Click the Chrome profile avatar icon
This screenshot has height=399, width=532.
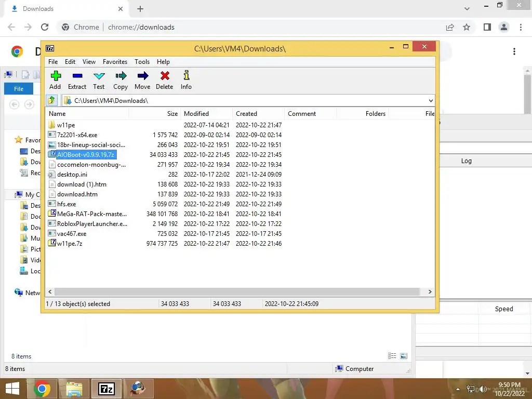point(504,27)
